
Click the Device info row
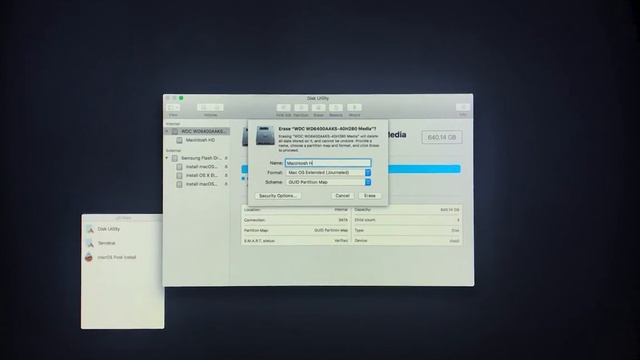[407, 241]
